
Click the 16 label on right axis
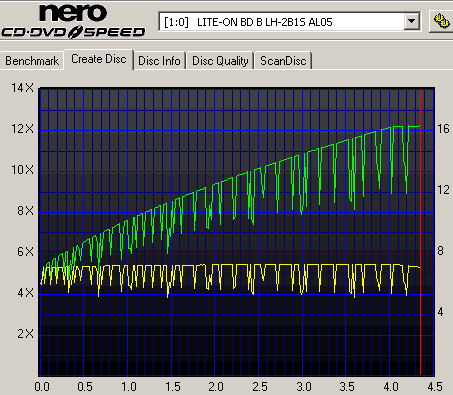(x=443, y=129)
